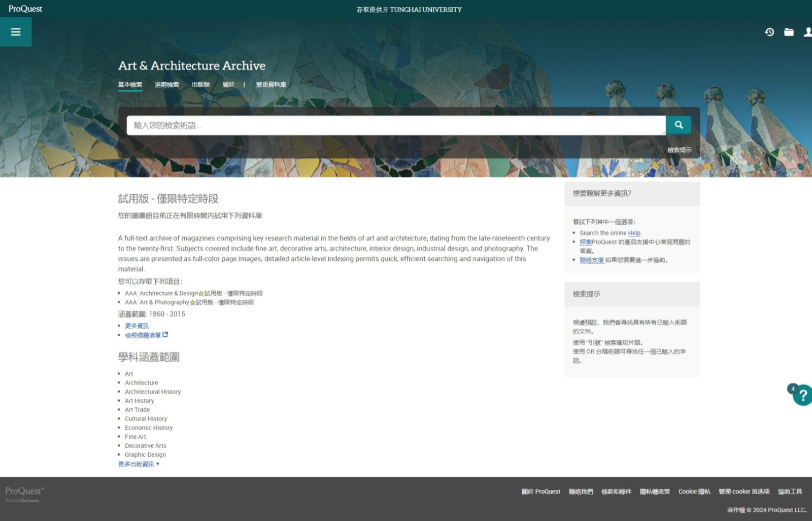Screen dimensions: 812x521
Task: Click the 聯絡支援 link
Action: pos(592,260)
